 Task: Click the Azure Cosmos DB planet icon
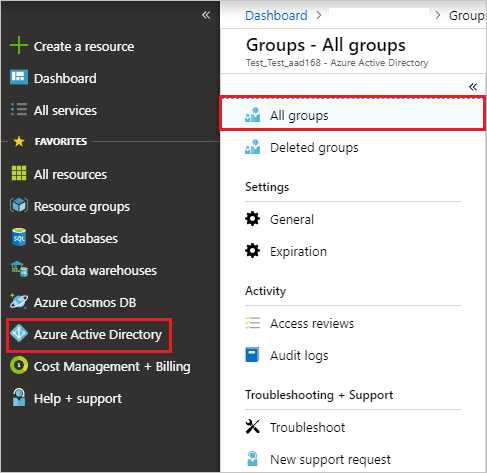click(x=19, y=301)
